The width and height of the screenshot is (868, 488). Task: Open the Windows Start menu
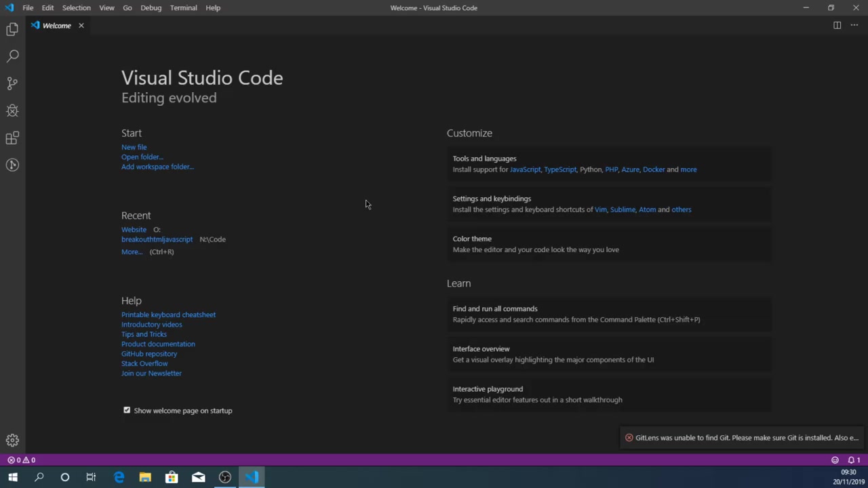pyautogui.click(x=13, y=477)
